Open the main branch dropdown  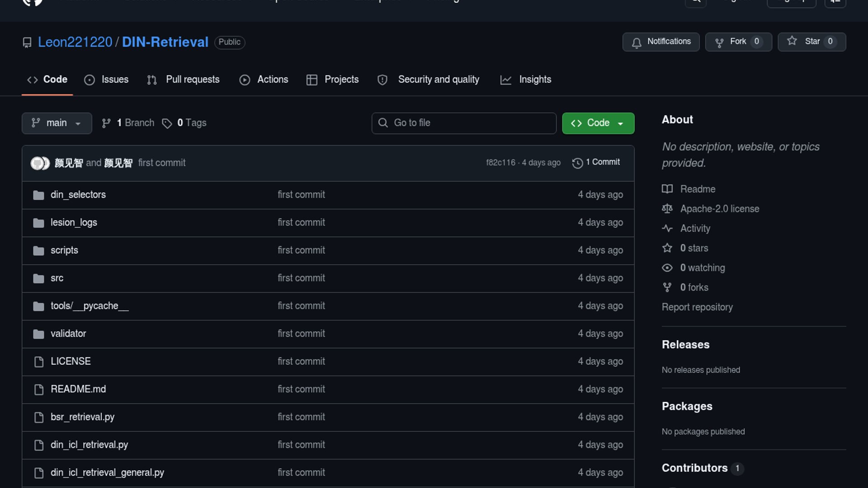click(x=57, y=123)
